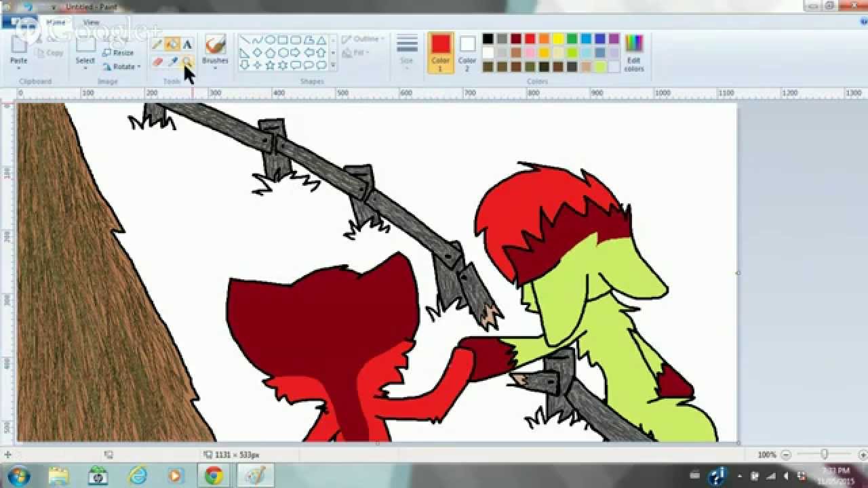Screen dimensions: 868x488
Task: Choose the Four-point star shape
Action: [257, 65]
